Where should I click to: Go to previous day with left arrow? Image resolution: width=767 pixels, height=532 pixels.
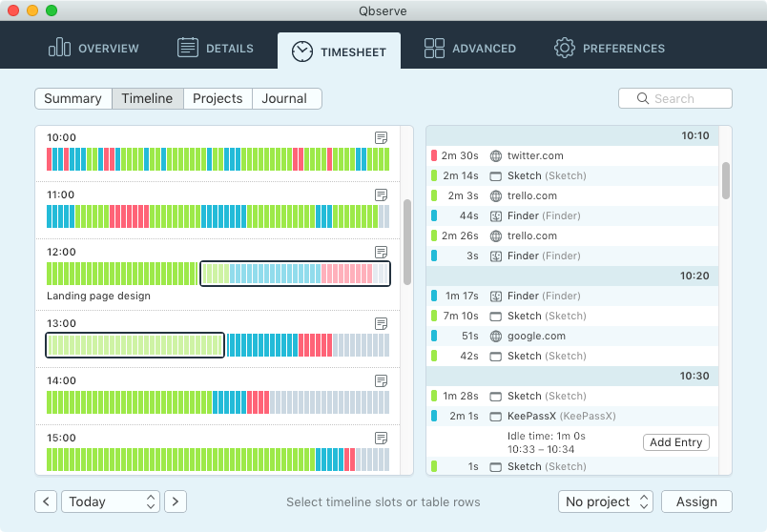(46, 501)
